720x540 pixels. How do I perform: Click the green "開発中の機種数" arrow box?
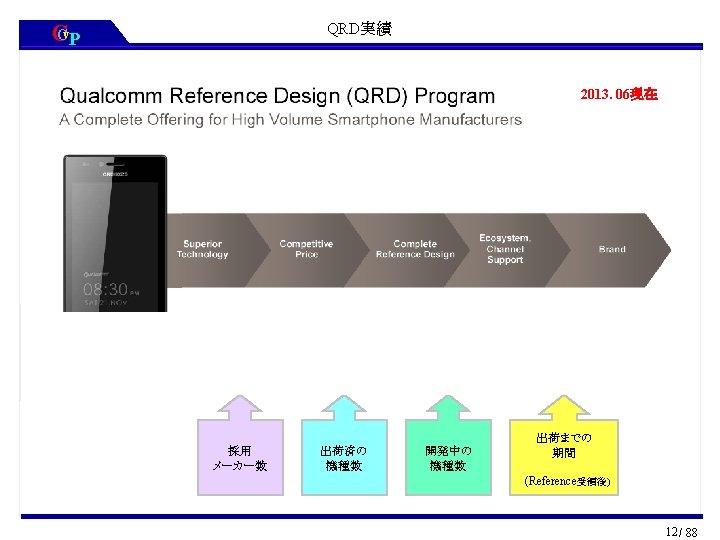click(x=448, y=445)
